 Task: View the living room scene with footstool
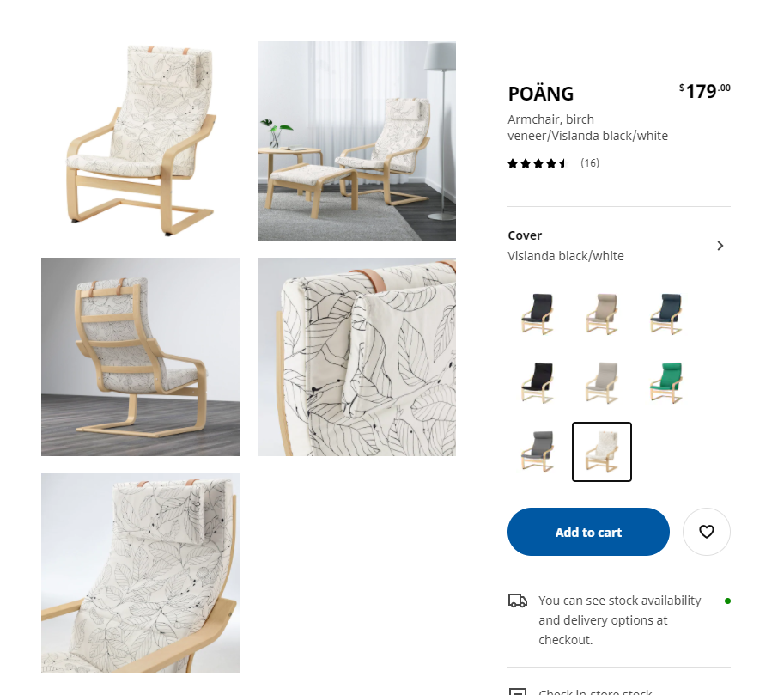click(356, 141)
